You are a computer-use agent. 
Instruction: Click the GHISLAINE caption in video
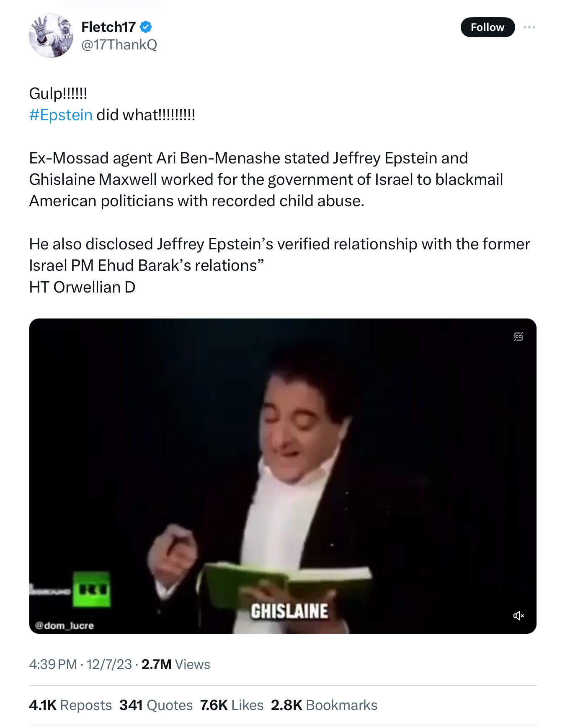(x=289, y=611)
